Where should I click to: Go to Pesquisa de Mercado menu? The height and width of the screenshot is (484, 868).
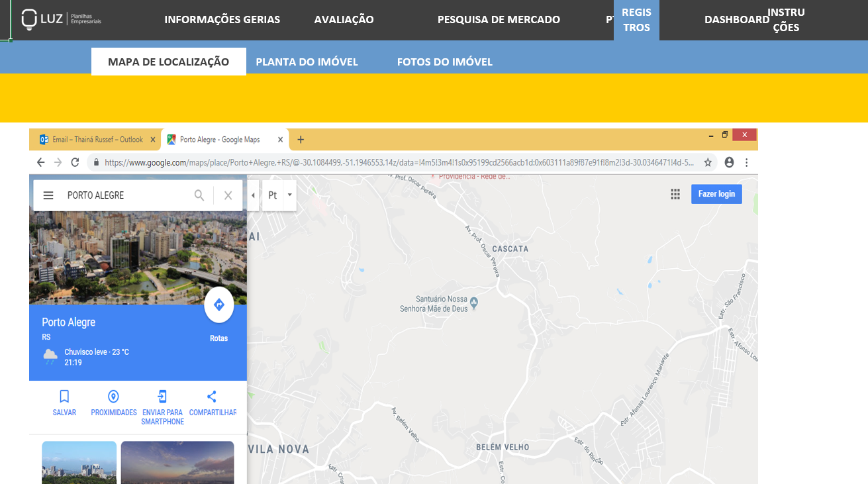click(499, 20)
